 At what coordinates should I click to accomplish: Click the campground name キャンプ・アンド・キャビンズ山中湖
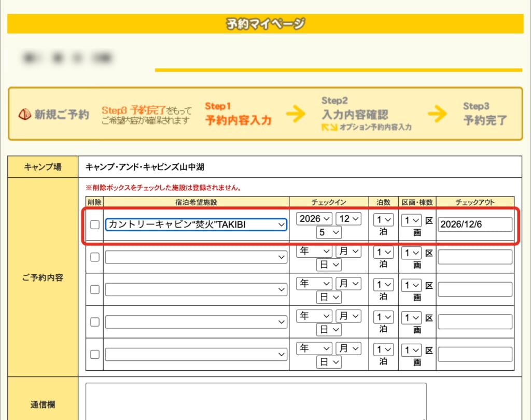click(145, 167)
